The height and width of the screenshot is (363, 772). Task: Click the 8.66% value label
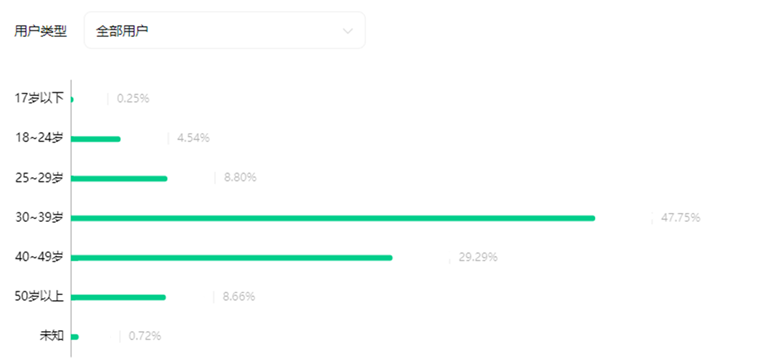click(239, 297)
